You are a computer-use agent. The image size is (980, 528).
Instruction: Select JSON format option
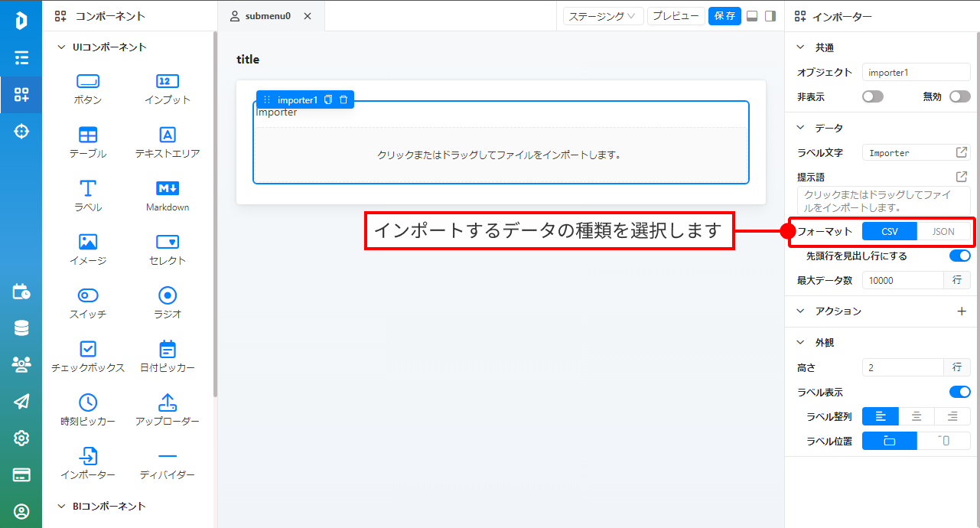coord(943,232)
